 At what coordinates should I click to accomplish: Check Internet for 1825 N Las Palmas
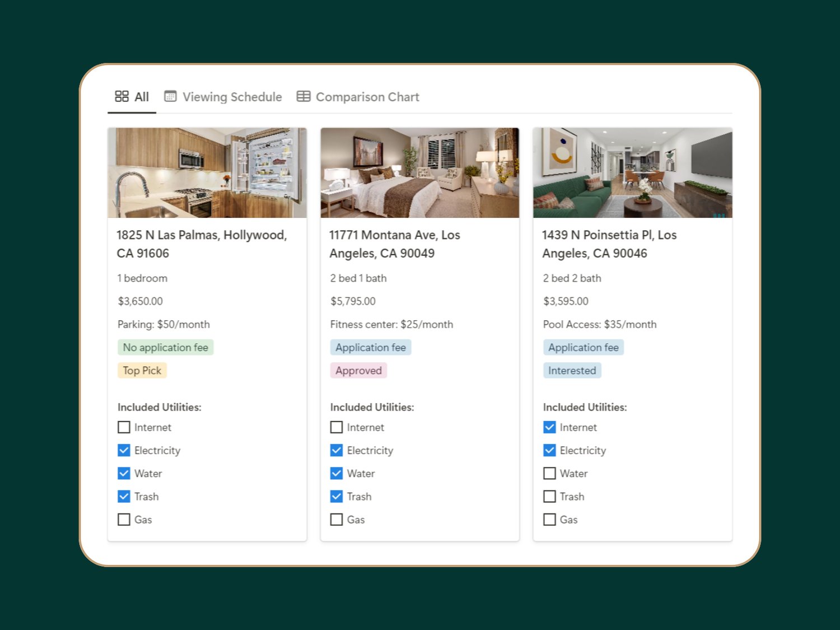click(x=124, y=427)
